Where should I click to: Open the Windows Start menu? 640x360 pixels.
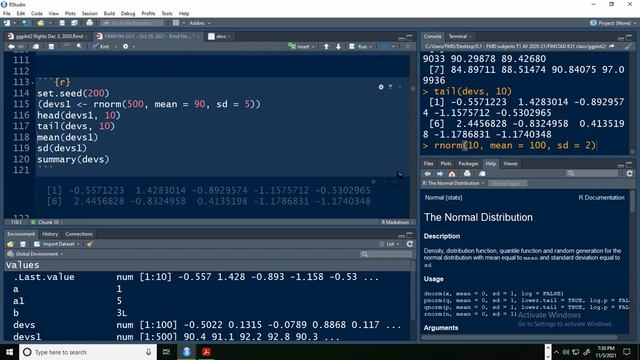9,352
